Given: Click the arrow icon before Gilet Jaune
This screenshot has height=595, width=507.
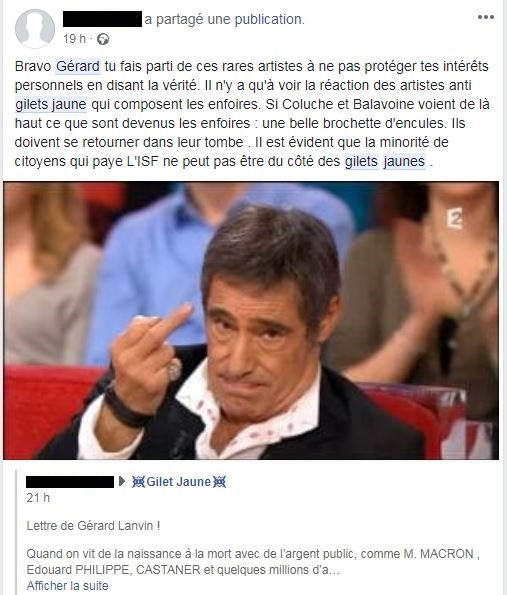Looking at the screenshot, I should [x=122, y=482].
